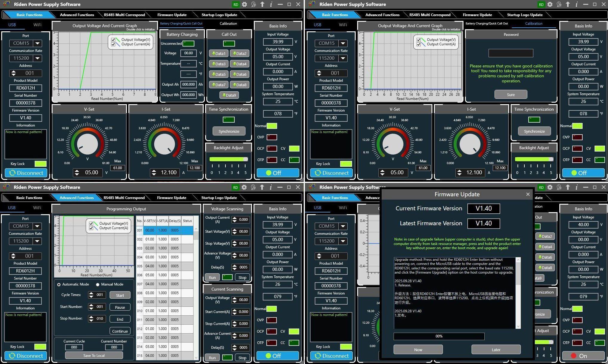This screenshot has width=608, height=364.
Task: Call out the Data7 preset
Action: click(218, 85)
